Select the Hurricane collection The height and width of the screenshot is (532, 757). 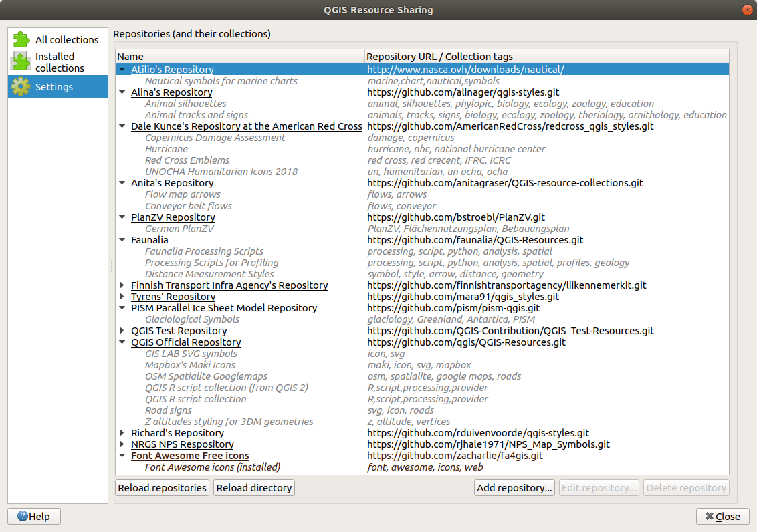167,148
